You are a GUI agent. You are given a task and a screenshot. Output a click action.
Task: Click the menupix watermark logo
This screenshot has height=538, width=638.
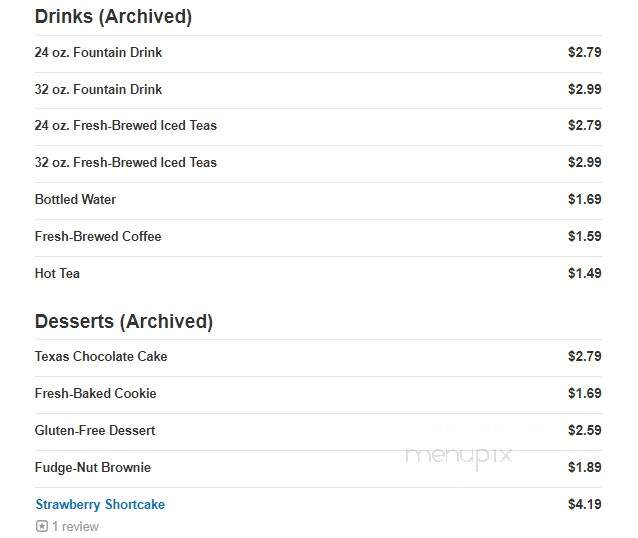(459, 456)
